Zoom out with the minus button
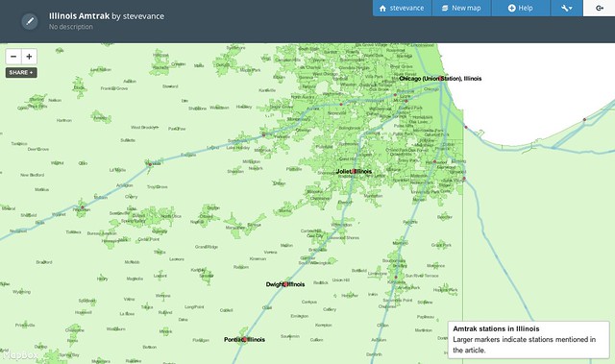This screenshot has width=615, height=364. (x=13, y=57)
